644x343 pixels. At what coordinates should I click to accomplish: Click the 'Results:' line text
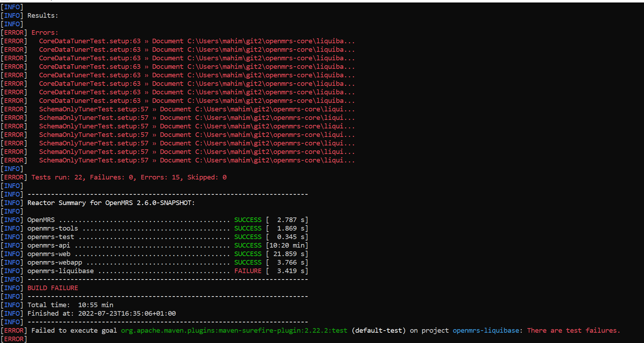43,16
